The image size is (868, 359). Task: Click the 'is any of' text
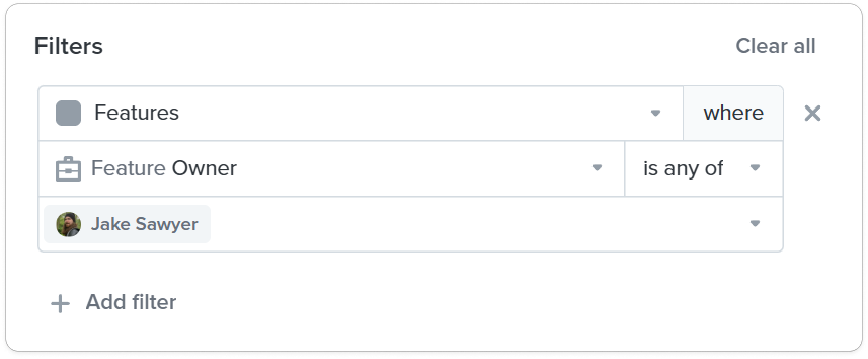[x=683, y=168]
